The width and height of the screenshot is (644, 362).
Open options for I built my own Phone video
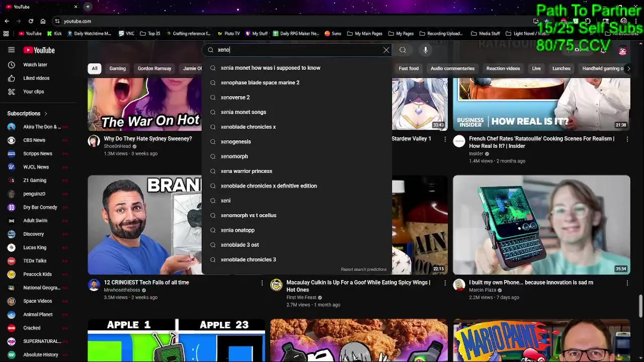pos(627,283)
